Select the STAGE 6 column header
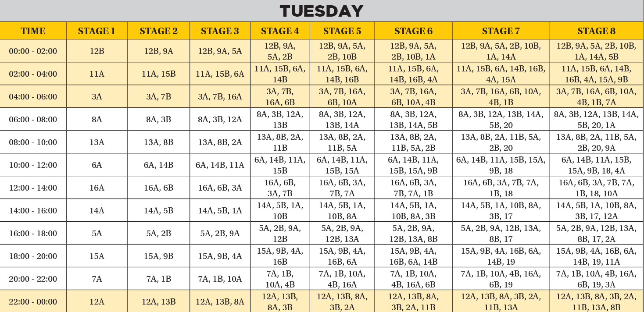This screenshot has width=644, height=312. 413,31
